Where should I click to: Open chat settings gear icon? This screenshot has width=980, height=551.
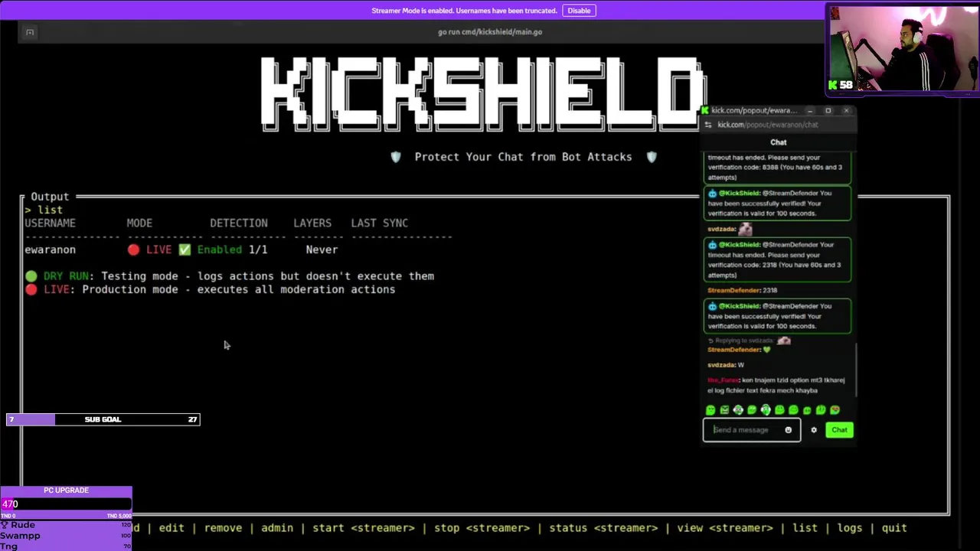pyautogui.click(x=814, y=430)
